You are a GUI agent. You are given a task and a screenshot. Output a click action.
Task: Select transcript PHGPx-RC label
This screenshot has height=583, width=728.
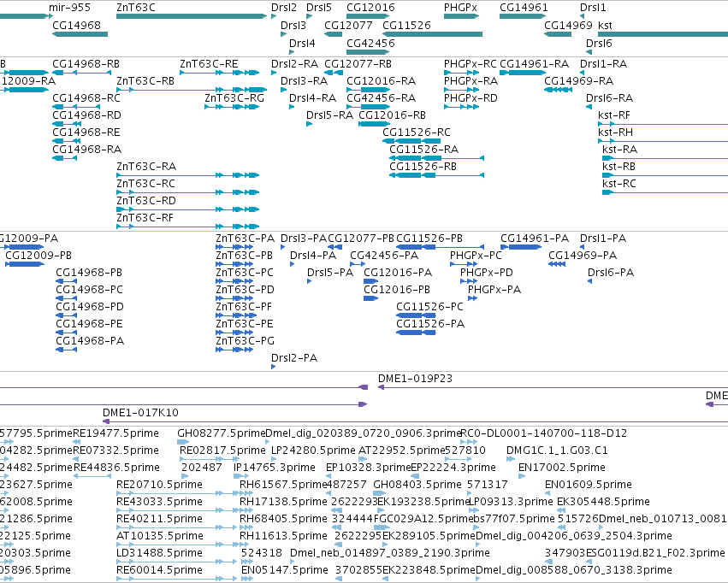click(x=471, y=63)
